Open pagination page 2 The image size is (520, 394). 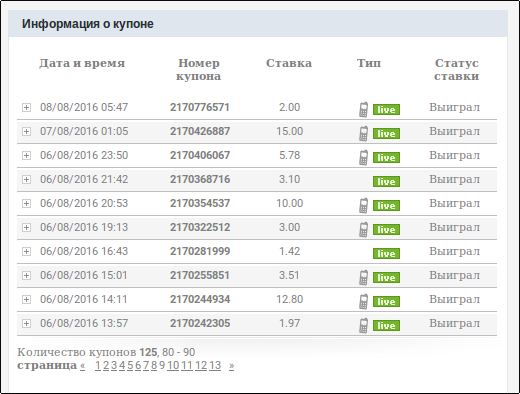tap(106, 366)
